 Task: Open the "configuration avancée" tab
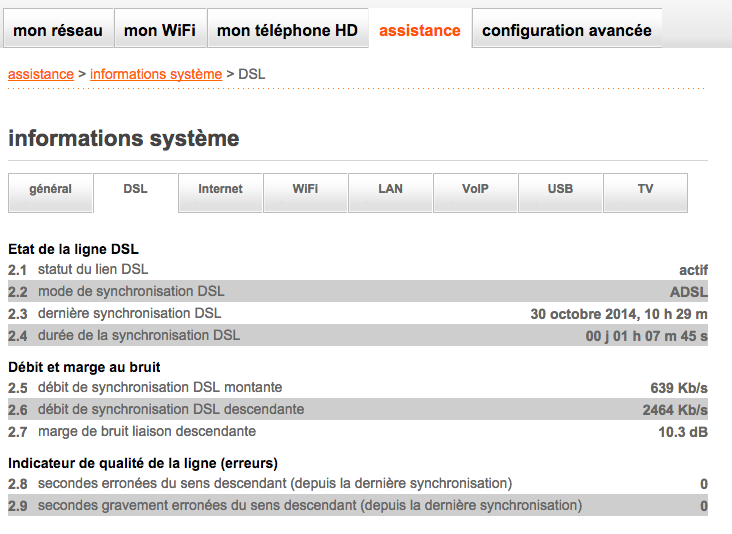pos(567,30)
